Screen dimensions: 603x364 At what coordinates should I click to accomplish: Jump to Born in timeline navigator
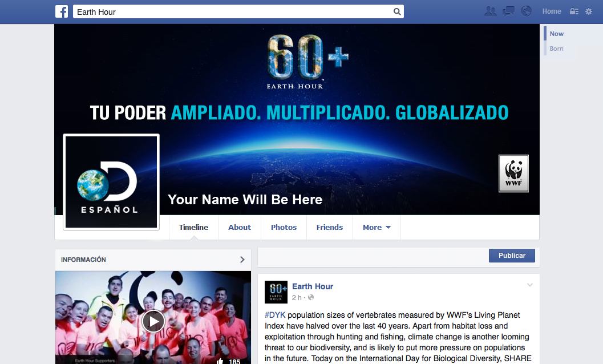tap(556, 48)
